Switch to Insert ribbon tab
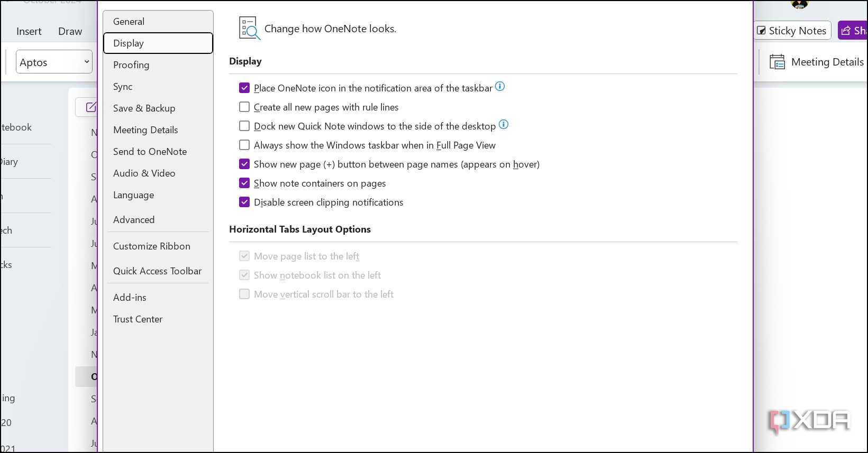The width and height of the screenshot is (868, 453). tap(29, 31)
